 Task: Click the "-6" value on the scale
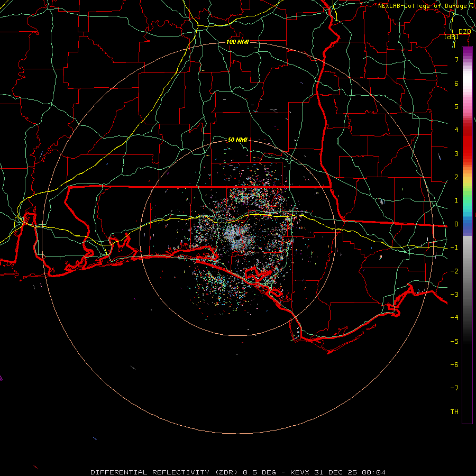(454, 365)
